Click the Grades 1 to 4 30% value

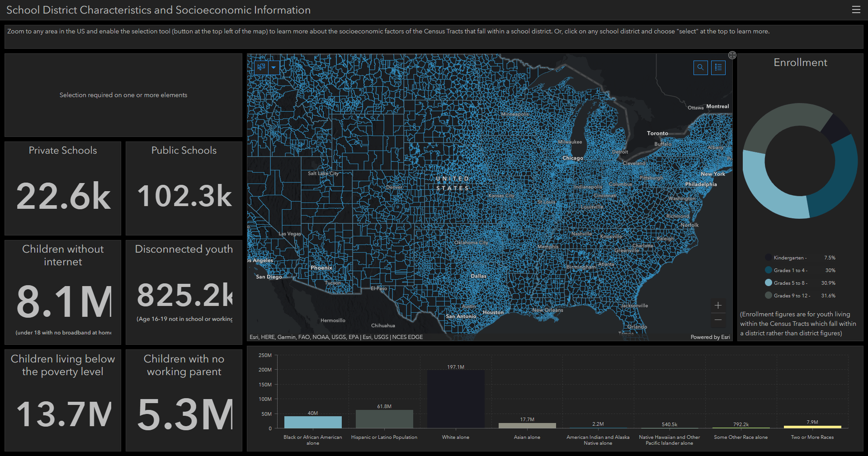point(830,270)
